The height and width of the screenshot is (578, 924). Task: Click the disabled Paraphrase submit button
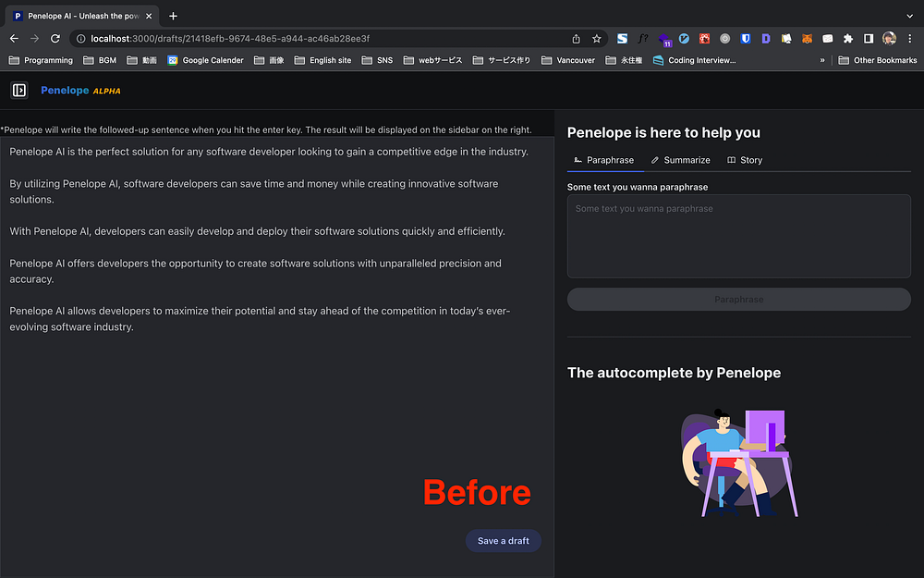[x=739, y=299]
